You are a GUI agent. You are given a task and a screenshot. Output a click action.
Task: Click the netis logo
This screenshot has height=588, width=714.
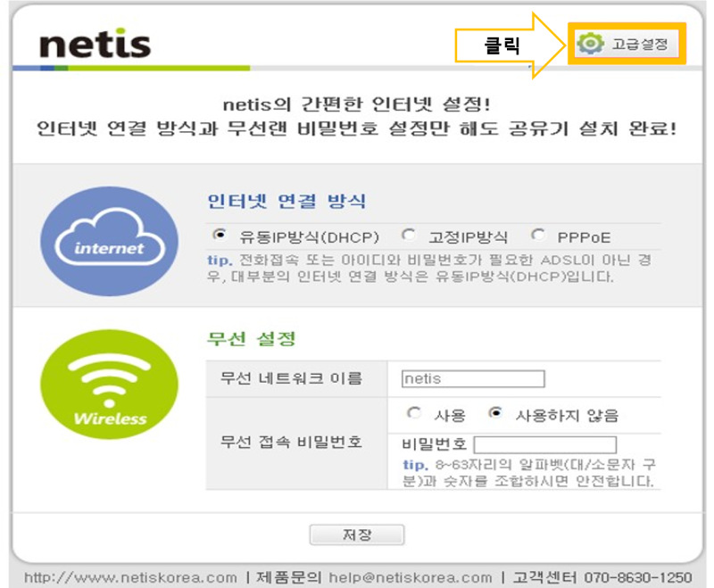pos(95,44)
